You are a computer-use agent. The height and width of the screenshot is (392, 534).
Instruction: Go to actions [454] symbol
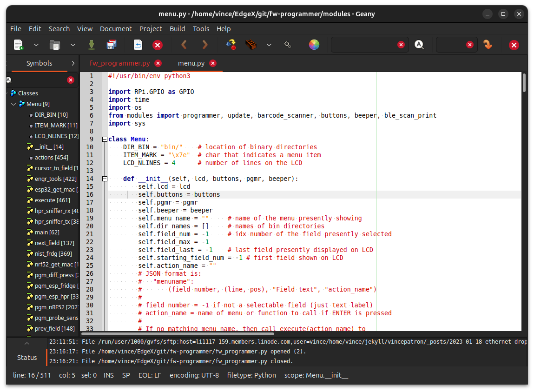click(x=51, y=158)
